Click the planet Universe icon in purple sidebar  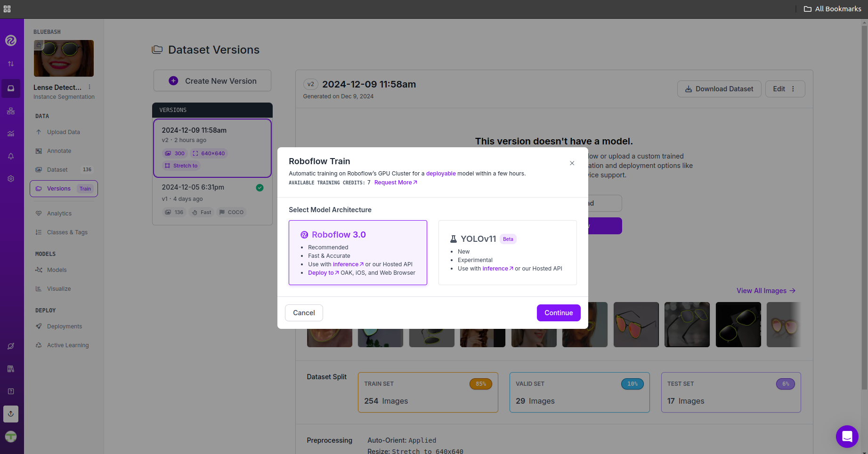point(11,346)
